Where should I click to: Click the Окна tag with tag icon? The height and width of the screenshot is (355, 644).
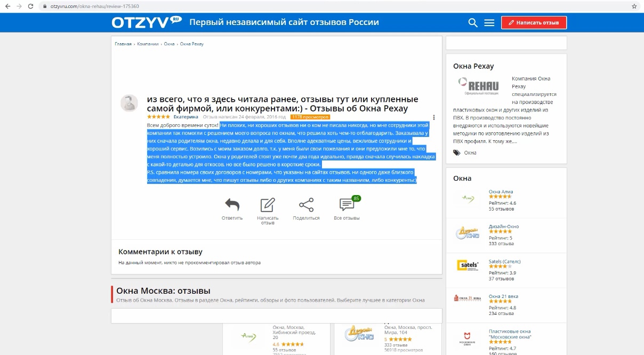click(465, 152)
